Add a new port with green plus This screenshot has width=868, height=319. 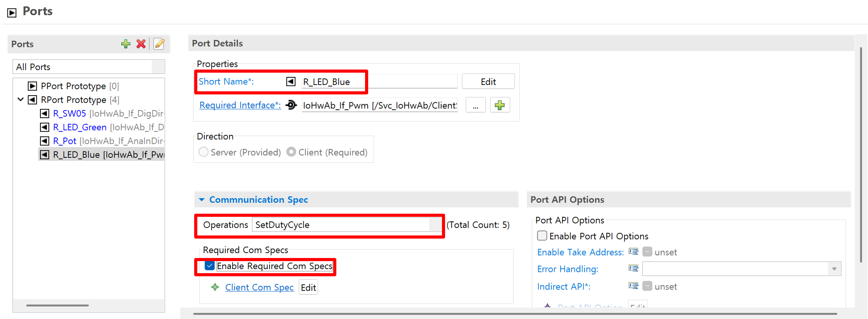125,44
